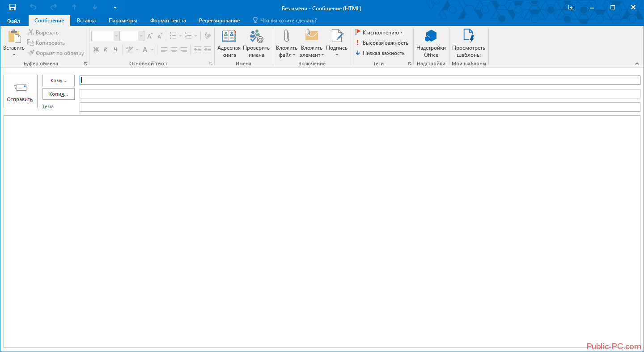Screen dimensions: 644x352
Task: Go to previous item with up arrow
Action: click(74, 7)
